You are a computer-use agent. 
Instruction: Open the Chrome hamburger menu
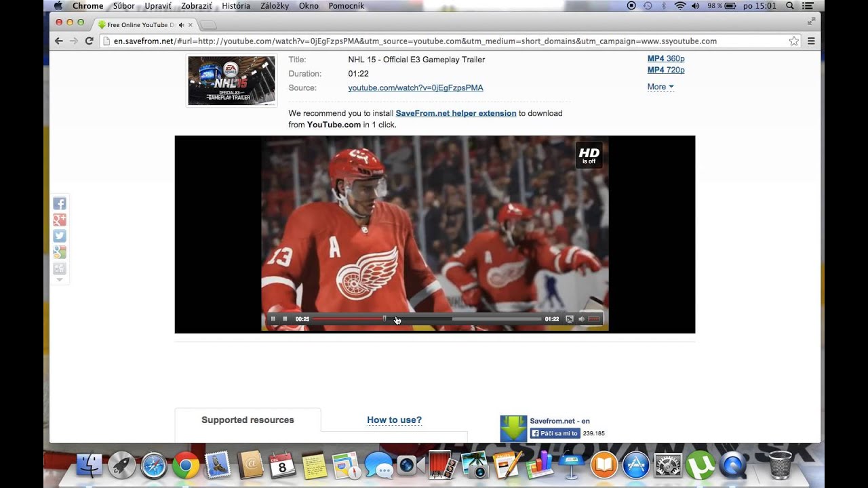click(x=811, y=41)
